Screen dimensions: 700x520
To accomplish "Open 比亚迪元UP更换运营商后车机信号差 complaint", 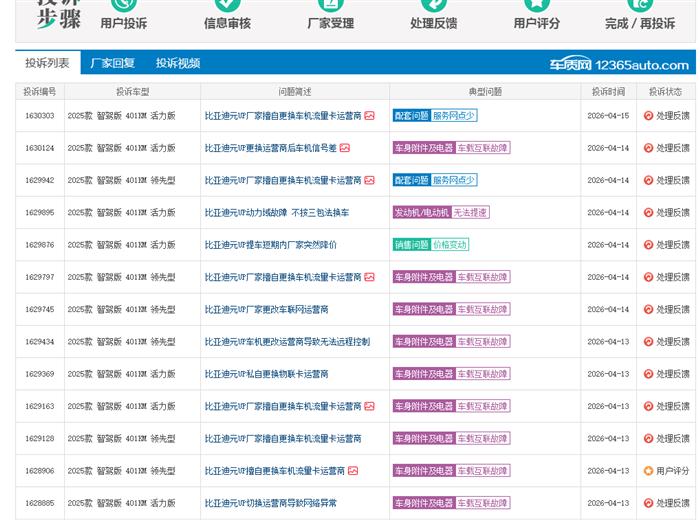I will coord(271,148).
